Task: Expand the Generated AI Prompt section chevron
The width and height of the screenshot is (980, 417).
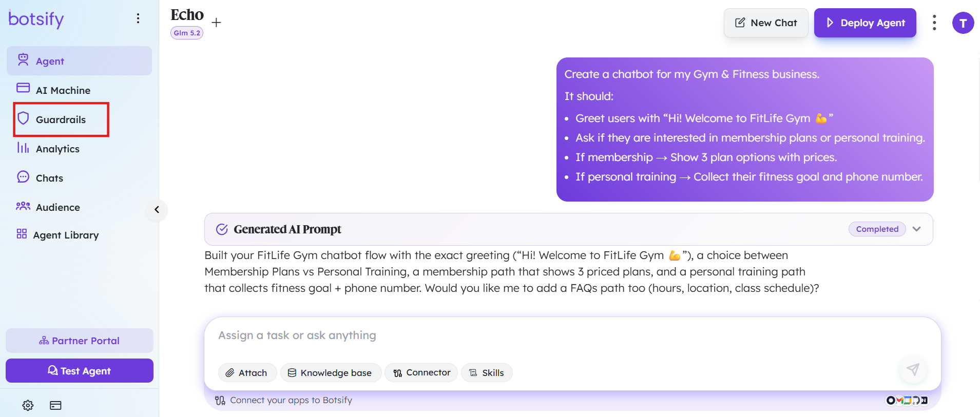Action: point(917,229)
